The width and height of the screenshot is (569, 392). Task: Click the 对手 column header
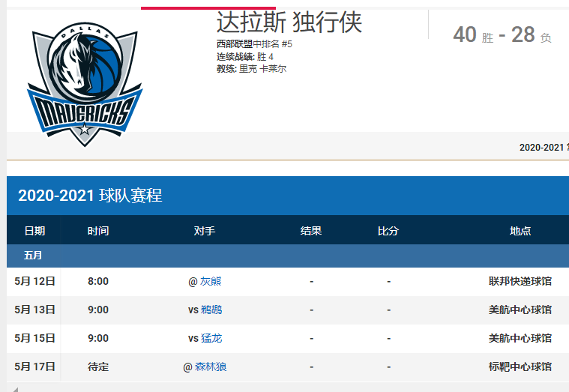[x=205, y=231]
